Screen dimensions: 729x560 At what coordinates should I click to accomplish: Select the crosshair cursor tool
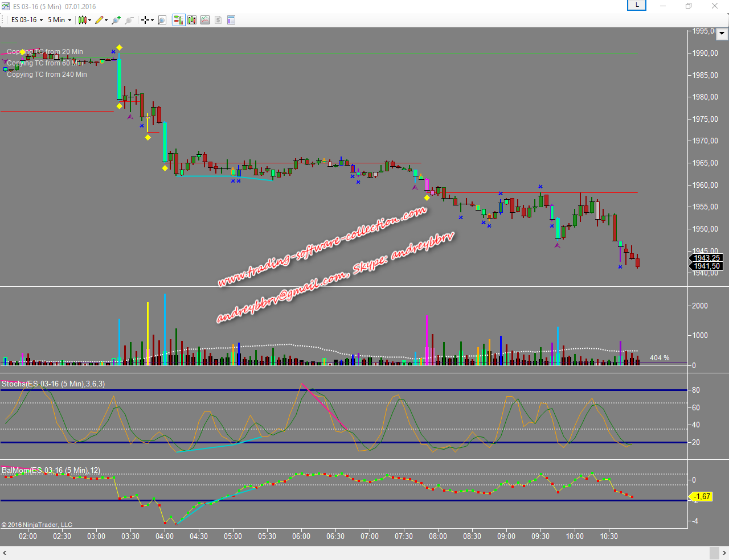click(145, 20)
